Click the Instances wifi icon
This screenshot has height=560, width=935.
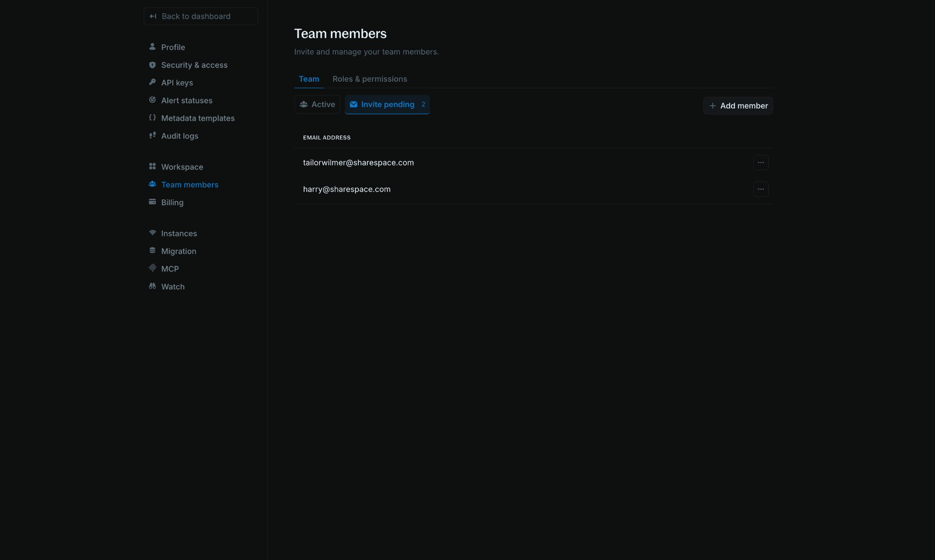click(x=152, y=233)
